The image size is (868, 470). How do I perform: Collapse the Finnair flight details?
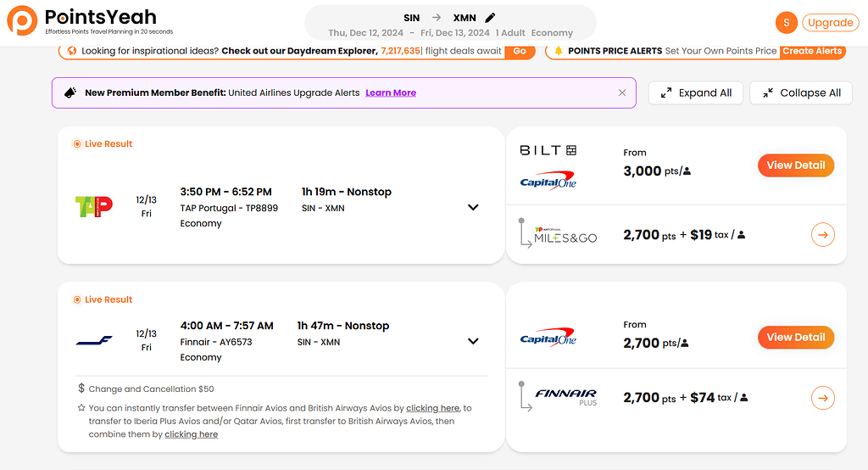tap(473, 342)
